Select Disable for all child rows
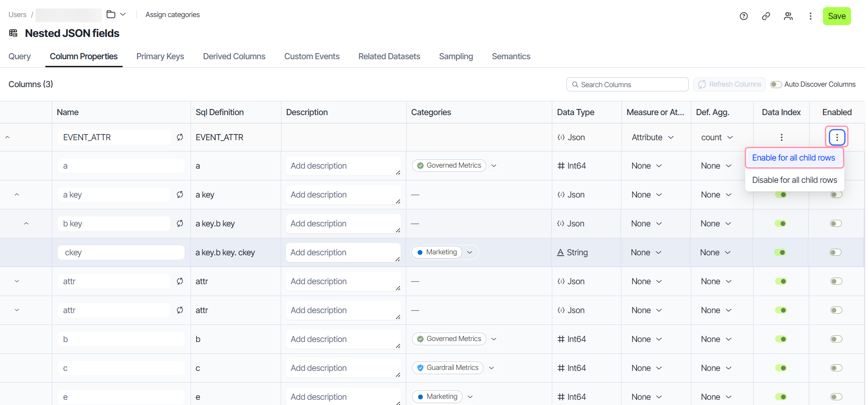Viewport: 868px width, 405px height. point(795,180)
